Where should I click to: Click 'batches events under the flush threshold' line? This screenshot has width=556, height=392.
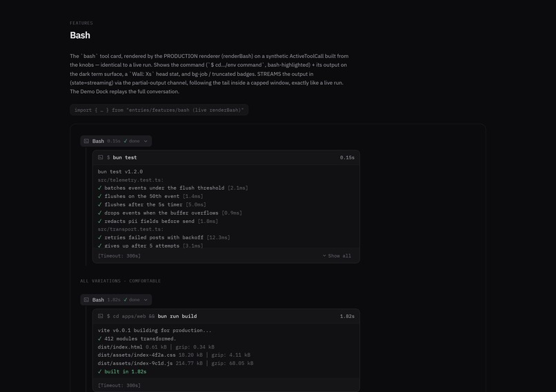(172, 188)
